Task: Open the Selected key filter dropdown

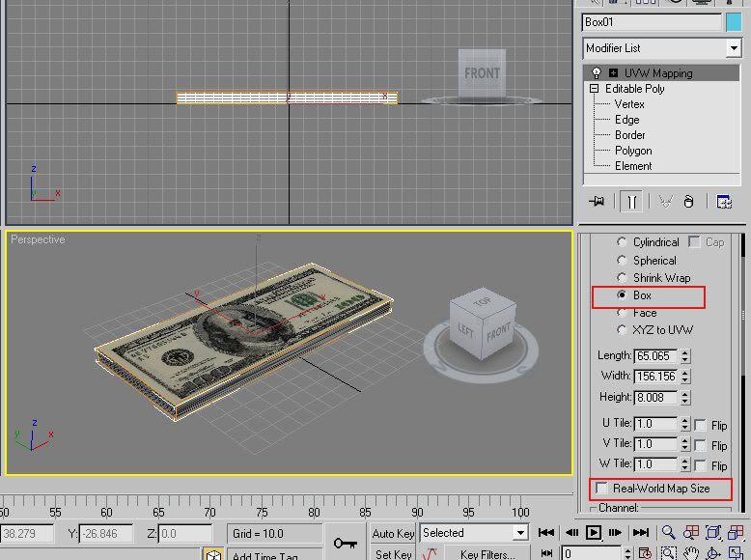Action: 520,533
